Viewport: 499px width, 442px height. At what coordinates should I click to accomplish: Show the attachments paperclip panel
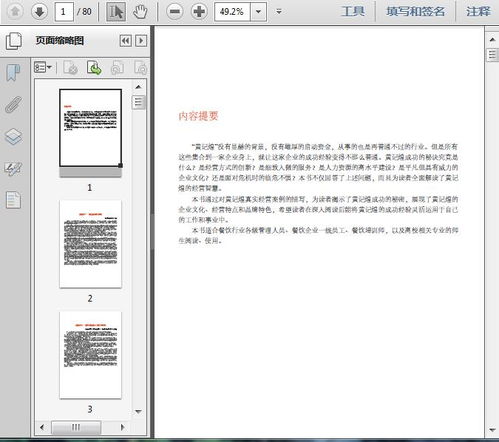click(13, 105)
